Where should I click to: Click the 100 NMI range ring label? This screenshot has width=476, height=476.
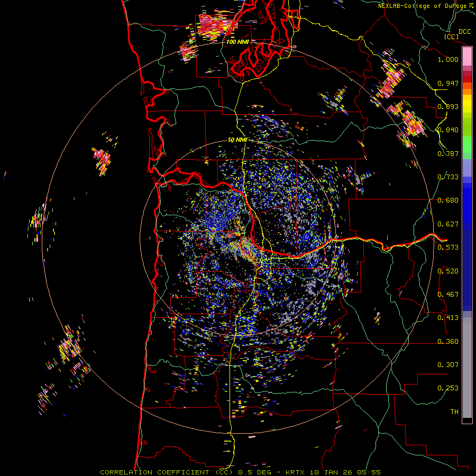pos(237,42)
